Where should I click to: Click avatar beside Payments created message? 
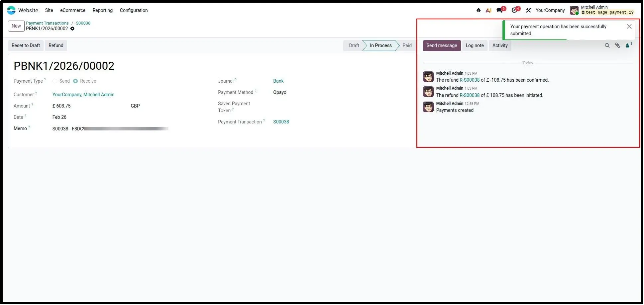pyautogui.click(x=429, y=107)
